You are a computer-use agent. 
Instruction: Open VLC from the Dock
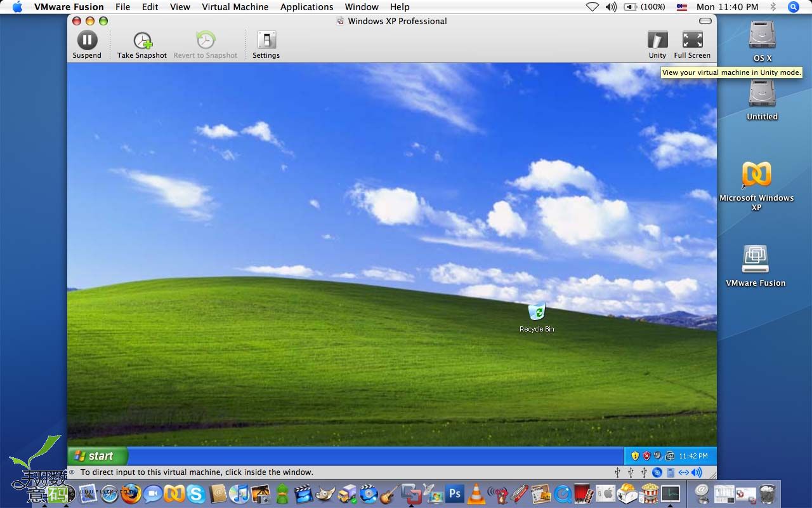(x=476, y=493)
